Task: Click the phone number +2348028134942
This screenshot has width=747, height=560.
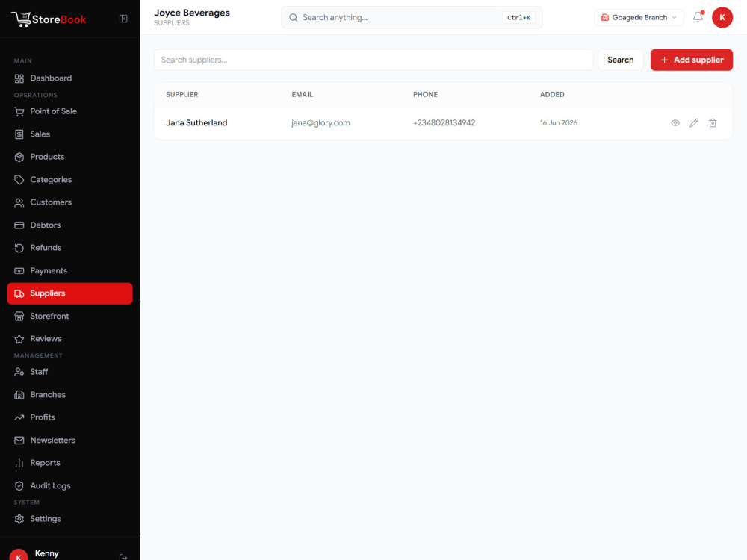Action: (444, 123)
